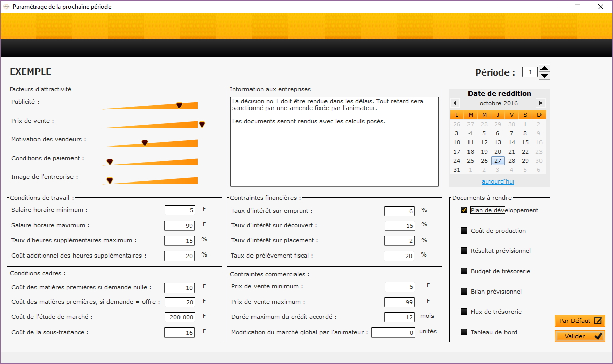Click the Coût additionnel des heures supplémentaires field
Viewport: 613px width, 364px height.
click(180, 256)
